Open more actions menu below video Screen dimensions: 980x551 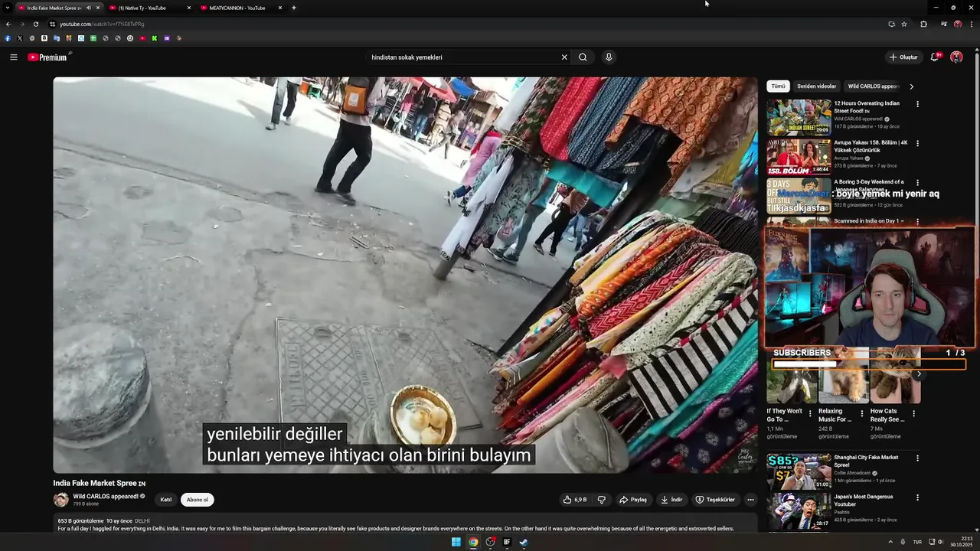(x=750, y=500)
